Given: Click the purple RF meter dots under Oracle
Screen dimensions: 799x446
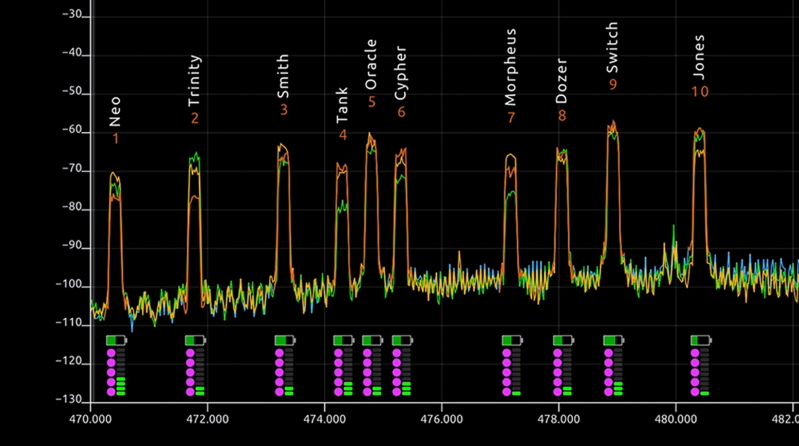Looking at the screenshot, I should tap(366, 372).
